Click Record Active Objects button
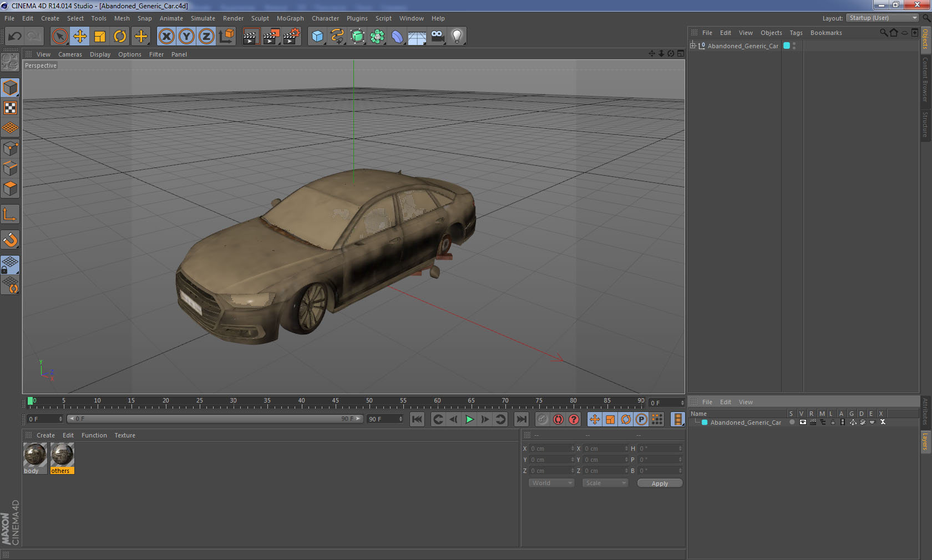Image resolution: width=932 pixels, height=560 pixels. pos(543,419)
